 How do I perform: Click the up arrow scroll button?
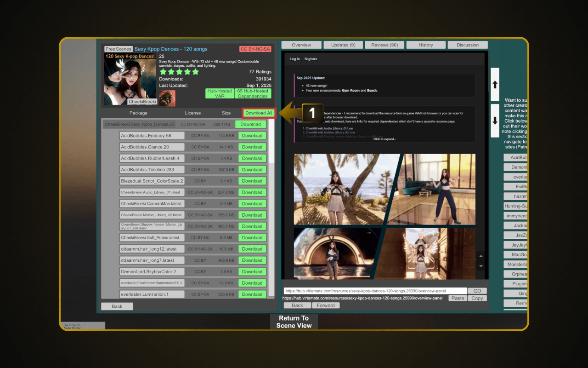495,85
